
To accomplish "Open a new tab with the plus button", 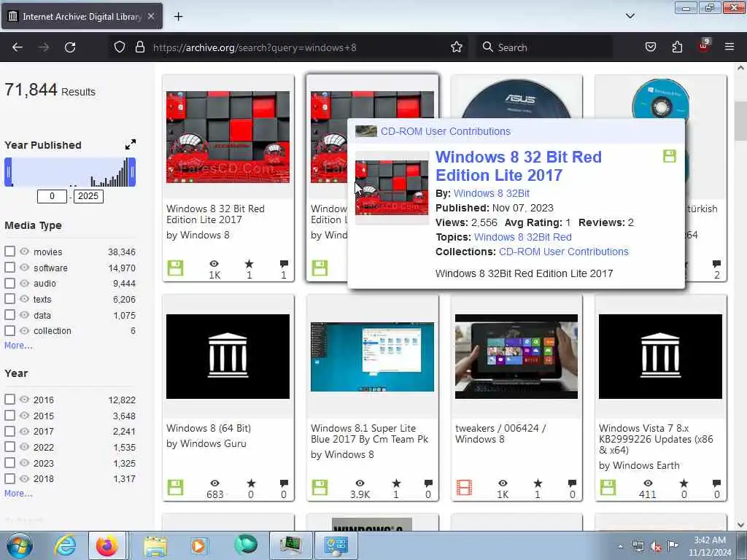I will (x=178, y=17).
